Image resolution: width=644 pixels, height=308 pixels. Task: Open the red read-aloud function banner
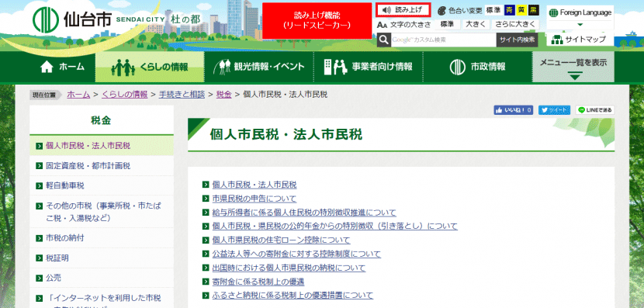pyautogui.click(x=317, y=20)
